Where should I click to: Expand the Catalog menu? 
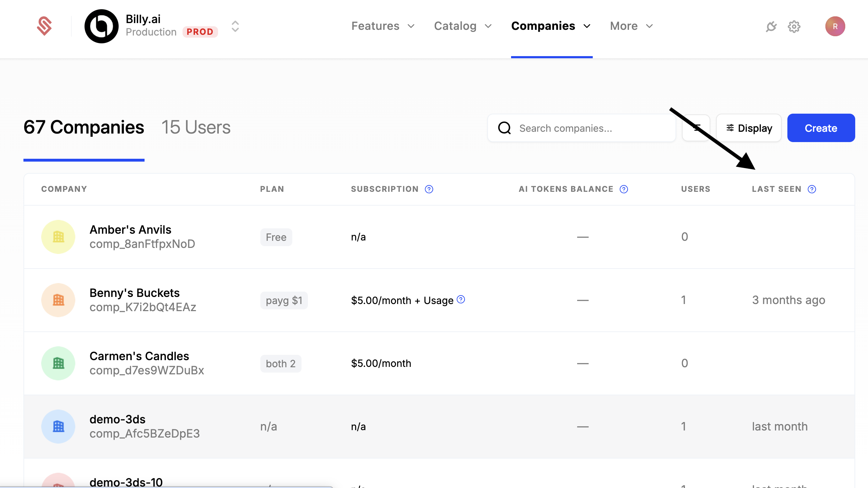462,26
